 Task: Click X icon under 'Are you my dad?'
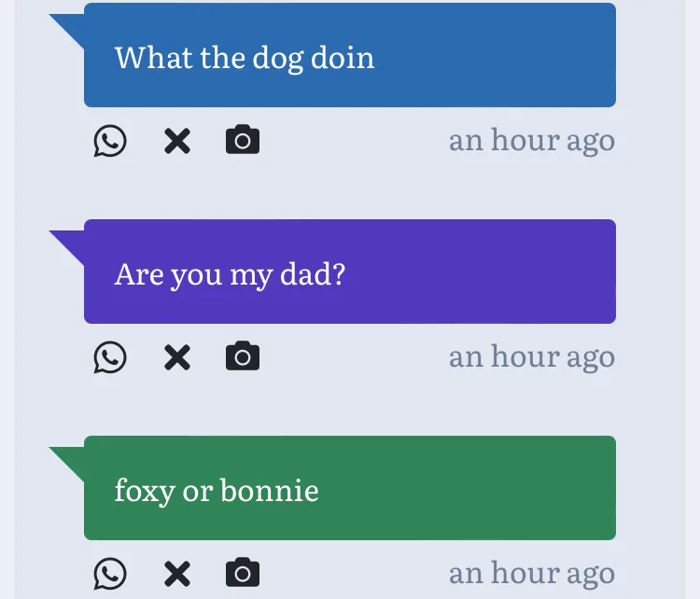[x=176, y=357]
